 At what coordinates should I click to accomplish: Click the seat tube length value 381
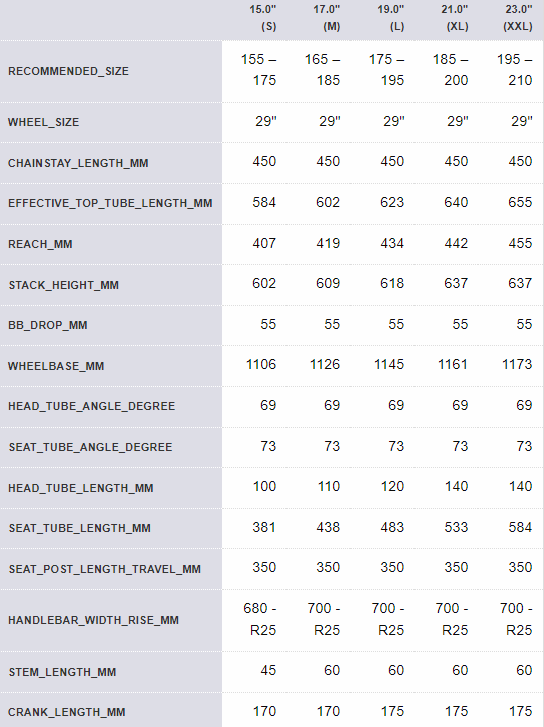(x=264, y=527)
